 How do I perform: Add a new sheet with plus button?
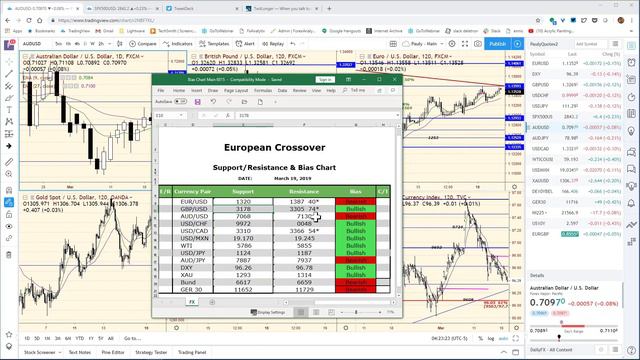coord(212,302)
